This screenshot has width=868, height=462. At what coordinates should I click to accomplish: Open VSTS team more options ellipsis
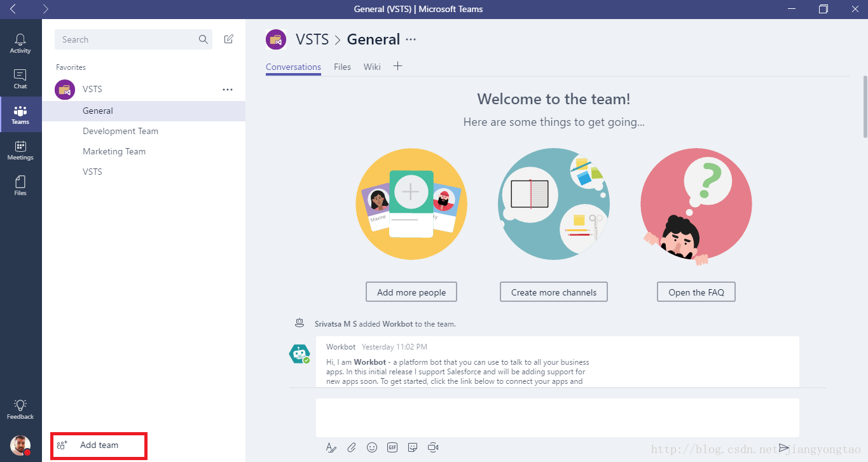[x=228, y=90]
